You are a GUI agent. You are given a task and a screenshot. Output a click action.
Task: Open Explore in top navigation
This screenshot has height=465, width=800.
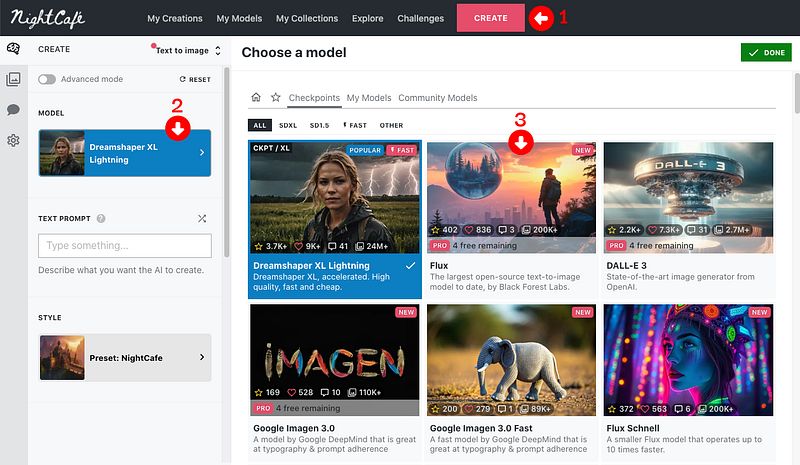tap(367, 18)
